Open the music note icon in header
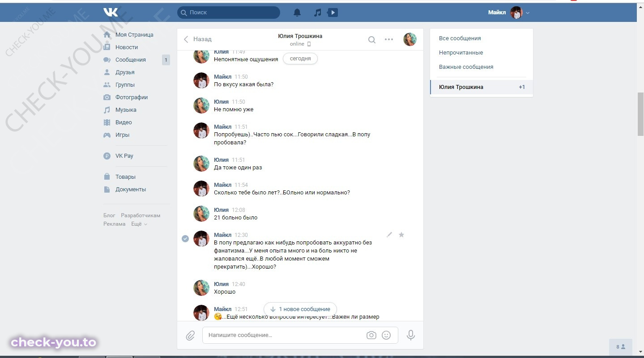This screenshot has height=358, width=644. tap(317, 13)
